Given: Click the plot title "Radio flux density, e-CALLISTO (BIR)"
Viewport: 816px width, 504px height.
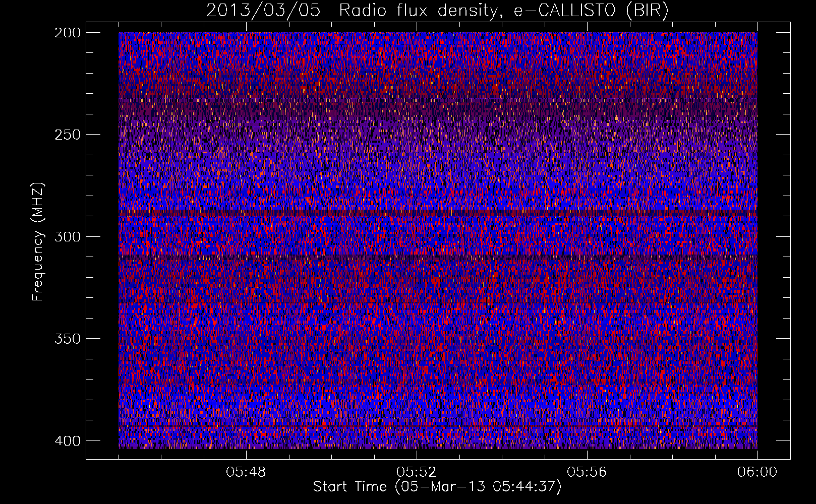Looking at the screenshot, I should click(504, 11).
